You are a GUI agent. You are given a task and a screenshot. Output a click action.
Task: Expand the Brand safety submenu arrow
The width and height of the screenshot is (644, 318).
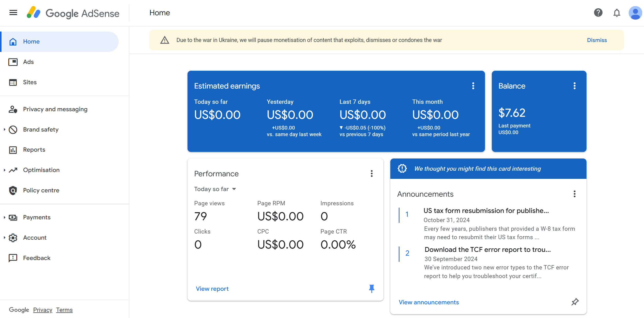coord(4,129)
